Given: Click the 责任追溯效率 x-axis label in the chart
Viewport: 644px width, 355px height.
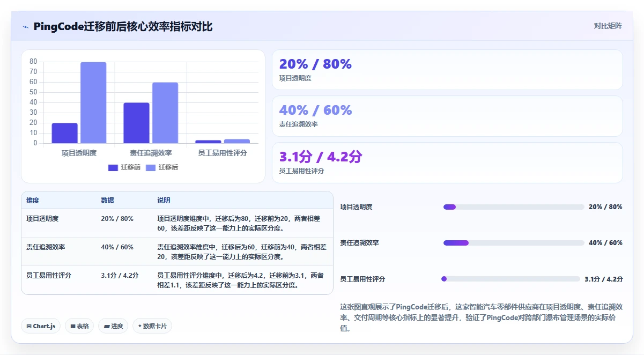Looking at the screenshot, I should [151, 153].
